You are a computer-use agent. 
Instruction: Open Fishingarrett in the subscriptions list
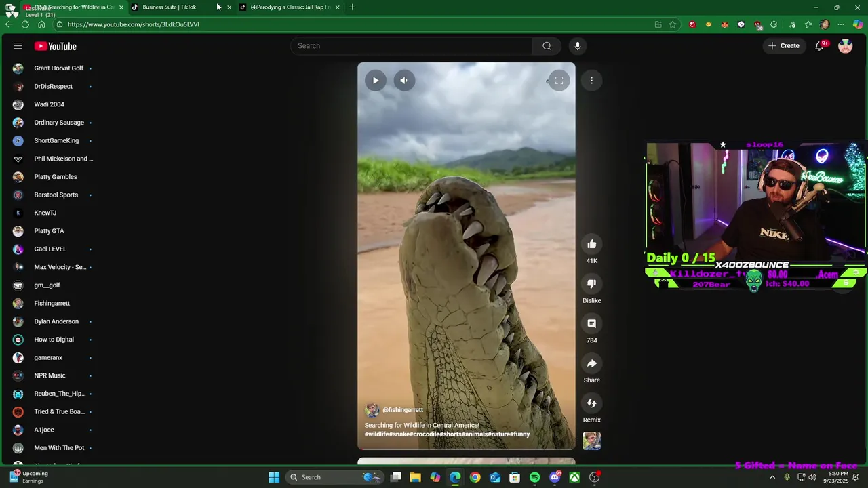(x=53, y=304)
